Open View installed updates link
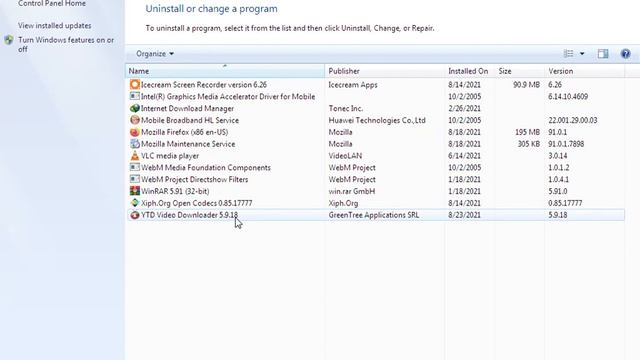The image size is (640, 360). pos(55,25)
